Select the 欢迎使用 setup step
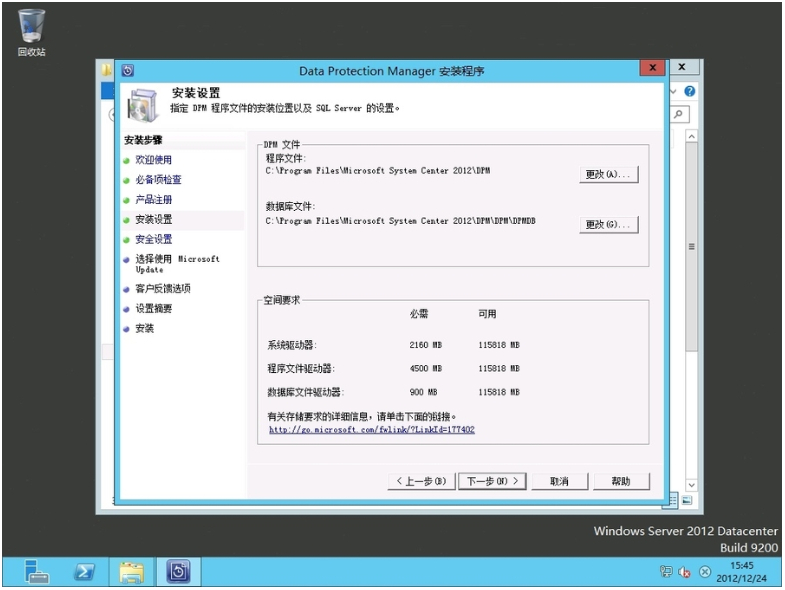This screenshot has height=590, width=785. [x=153, y=160]
